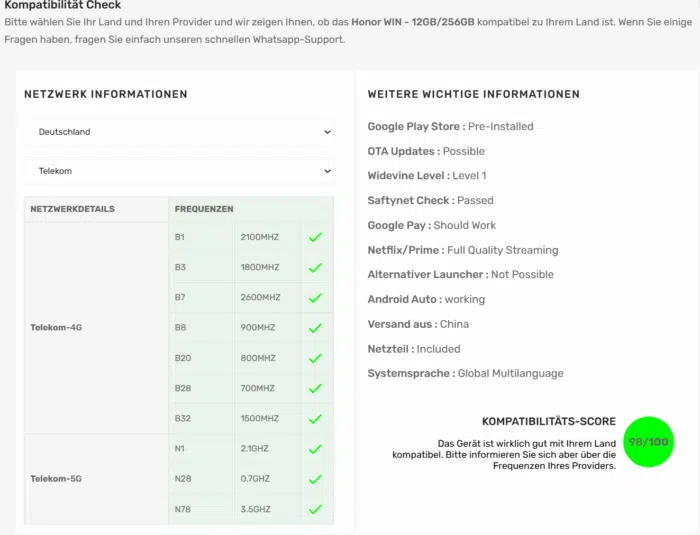
Task: Click the Telekom-5G row label
Action: coord(56,479)
